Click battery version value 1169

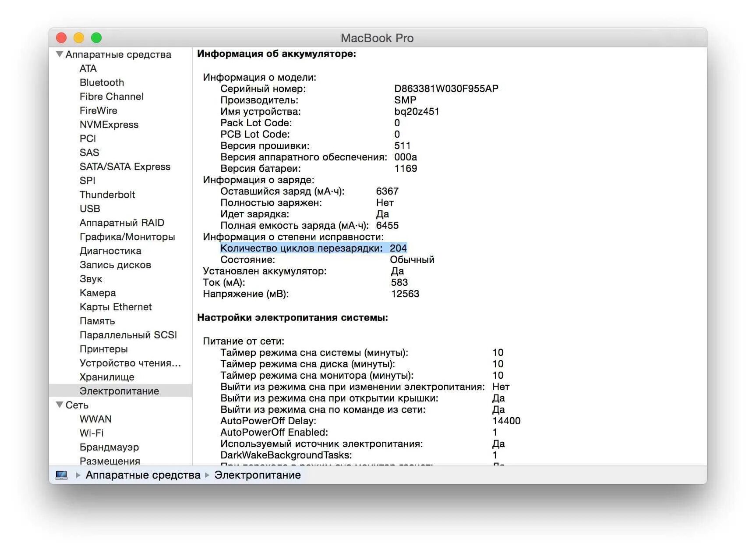tap(406, 168)
